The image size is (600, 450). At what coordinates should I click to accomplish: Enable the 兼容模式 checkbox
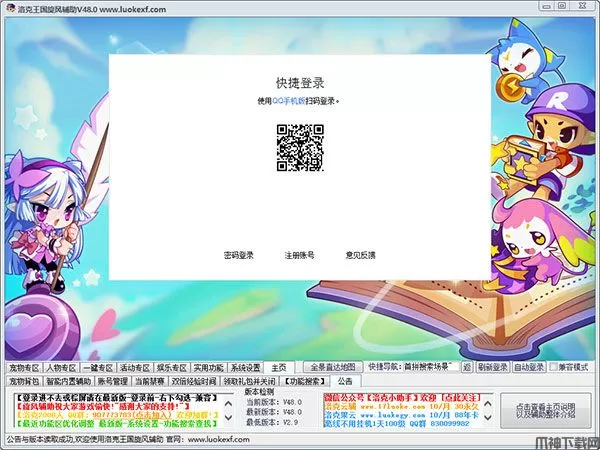pos(553,367)
